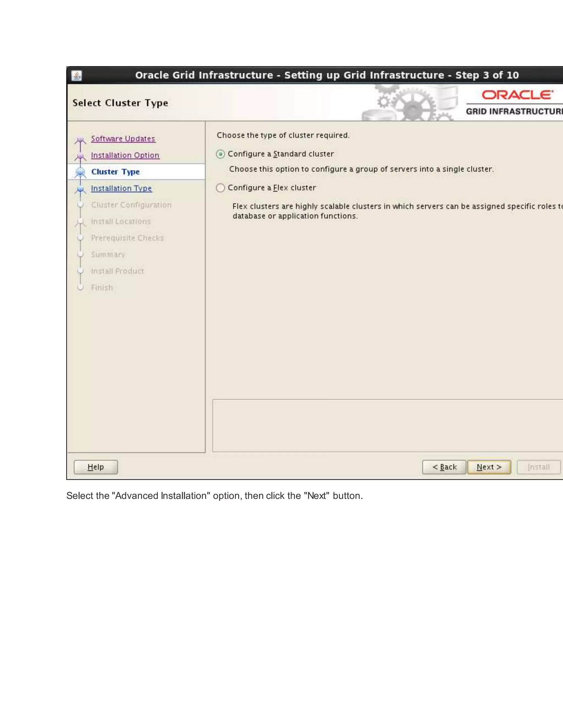
Task: Click the Oracle Grid Infrastructure window title
Action: click(x=327, y=75)
